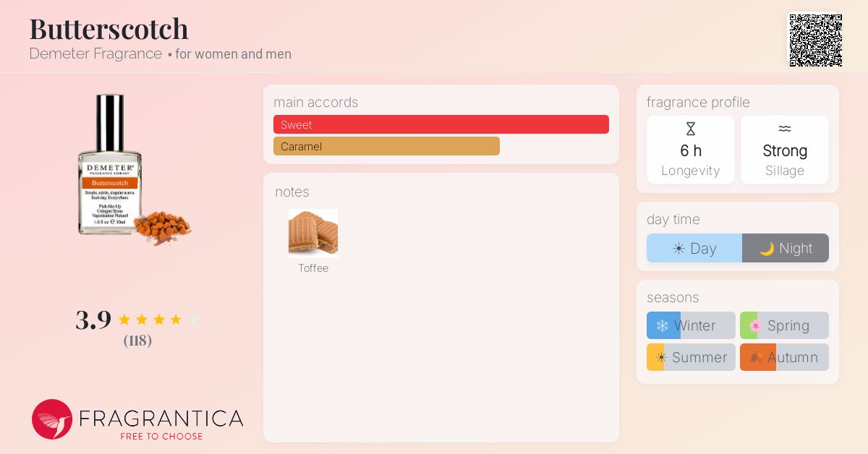Click the Fragrantica hummingbird logo icon
This screenshot has width=868, height=454.
coord(52,419)
